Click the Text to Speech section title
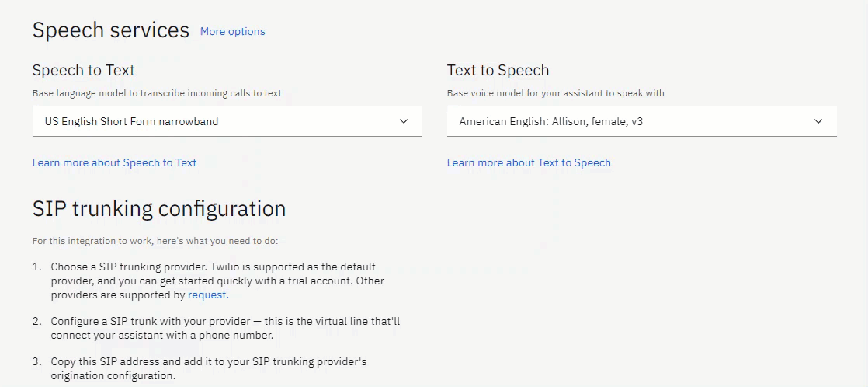Viewport: 868px width, 387px height. [x=498, y=71]
